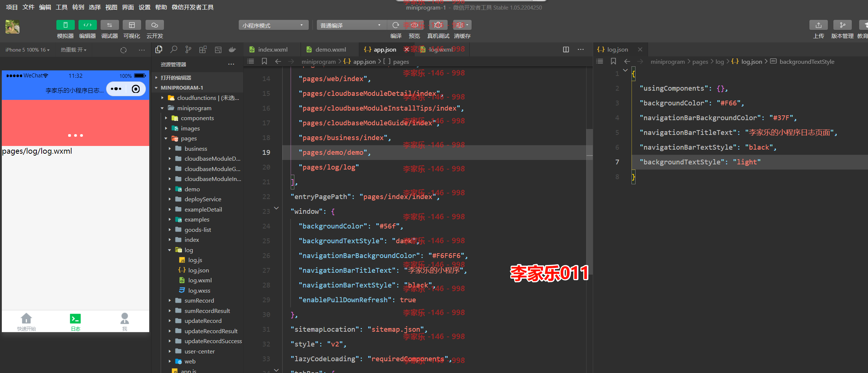Toggle bookmark in app.json editor
Viewport: 868px width, 373px height.
click(x=264, y=61)
